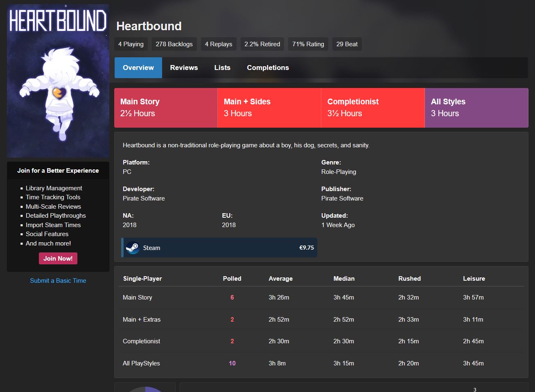Click the Pirate Software publisher name
The width and height of the screenshot is (535, 392).
(x=342, y=198)
